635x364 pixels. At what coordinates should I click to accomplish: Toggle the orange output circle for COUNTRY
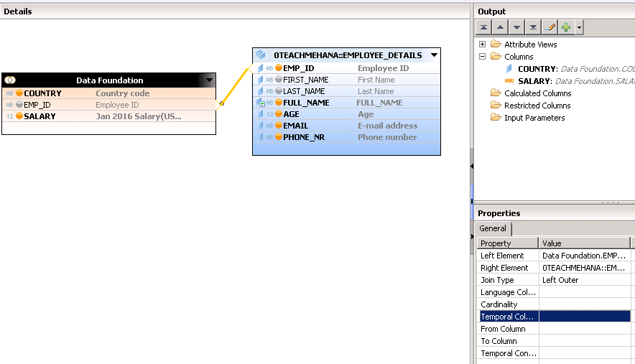click(x=19, y=93)
